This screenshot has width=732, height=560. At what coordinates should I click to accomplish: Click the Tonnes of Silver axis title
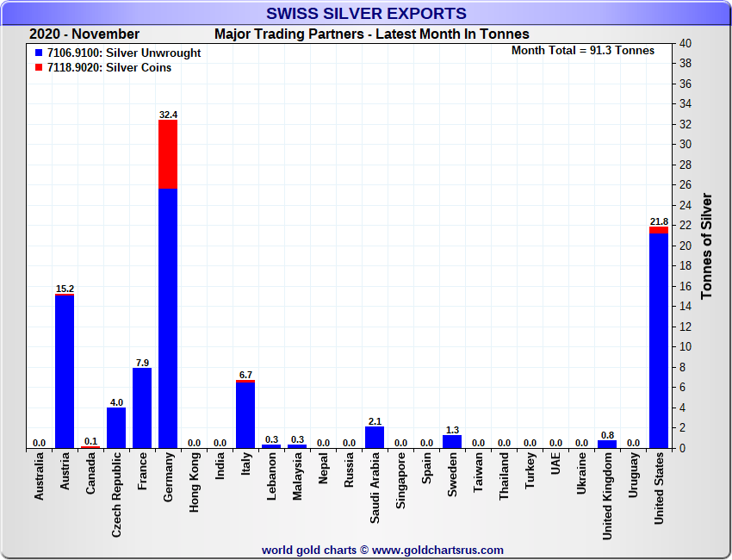[x=706, y=246]
